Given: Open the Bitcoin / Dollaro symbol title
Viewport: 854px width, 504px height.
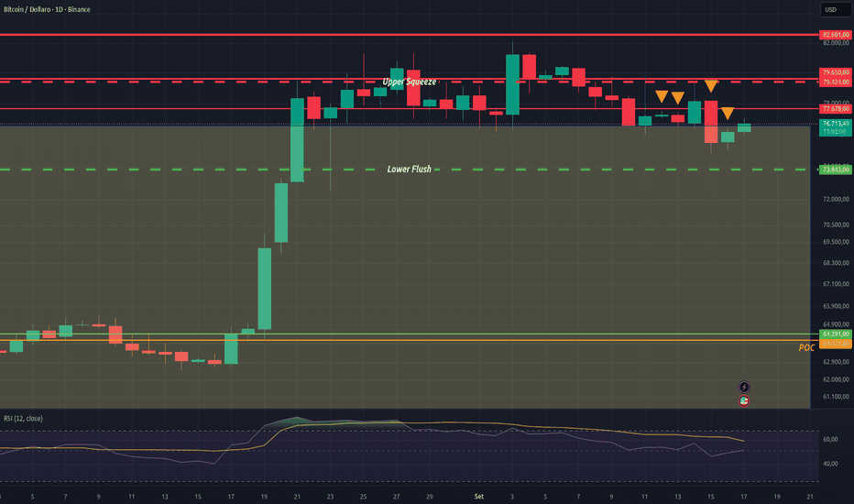Looking at the screenshot, I should tap(47, 9).
